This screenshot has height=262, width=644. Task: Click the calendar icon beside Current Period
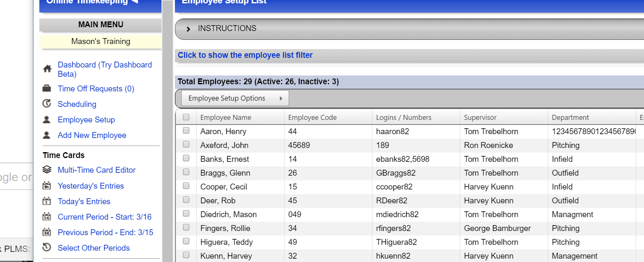point(47,217)
